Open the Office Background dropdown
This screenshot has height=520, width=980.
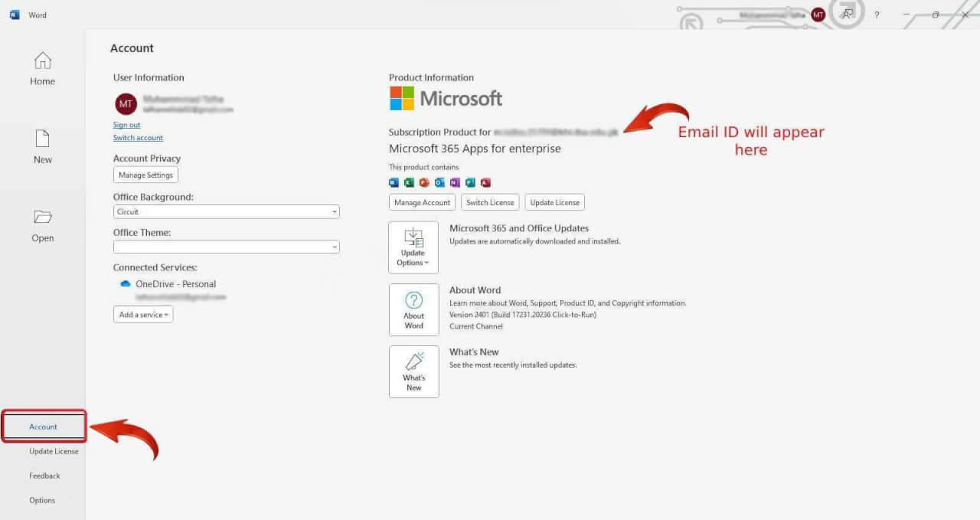pos(335,211)
